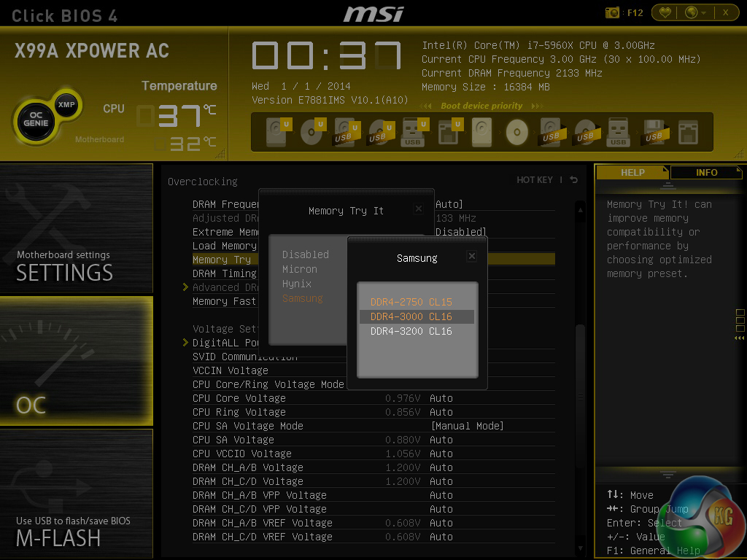The height and width of the screenshot is (560, 747).
Task: Click left arrows beside Boot device priority
Action: (426, 106)
